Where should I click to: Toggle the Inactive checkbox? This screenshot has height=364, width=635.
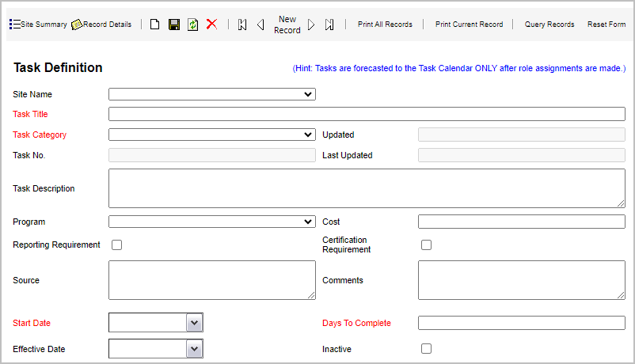pyautogui.click(x=427, y=349)
